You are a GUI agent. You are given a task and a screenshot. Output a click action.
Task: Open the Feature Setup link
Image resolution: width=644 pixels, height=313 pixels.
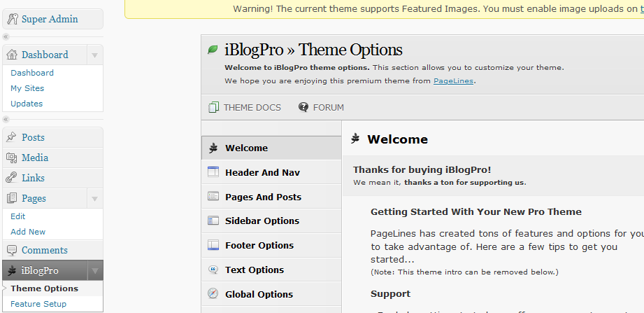(x=38, y=304)
